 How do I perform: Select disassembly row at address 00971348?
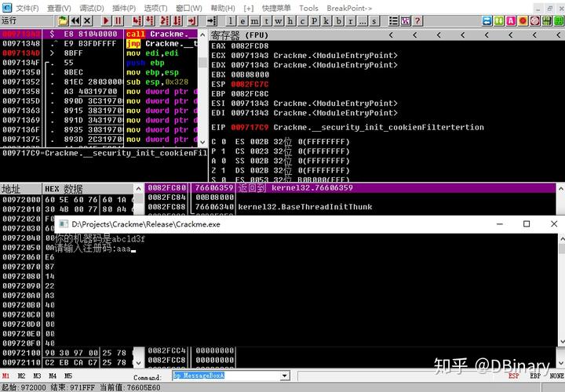coord(99,44)
